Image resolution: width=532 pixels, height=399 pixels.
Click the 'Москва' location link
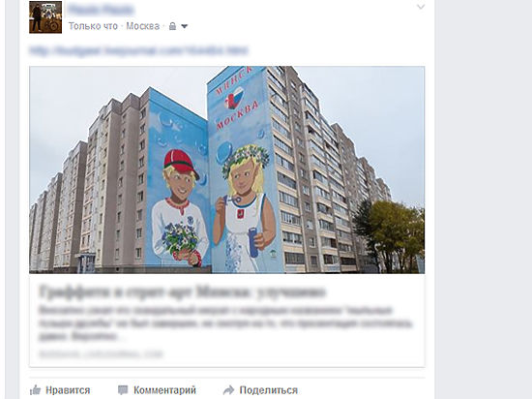click(143, 26)
